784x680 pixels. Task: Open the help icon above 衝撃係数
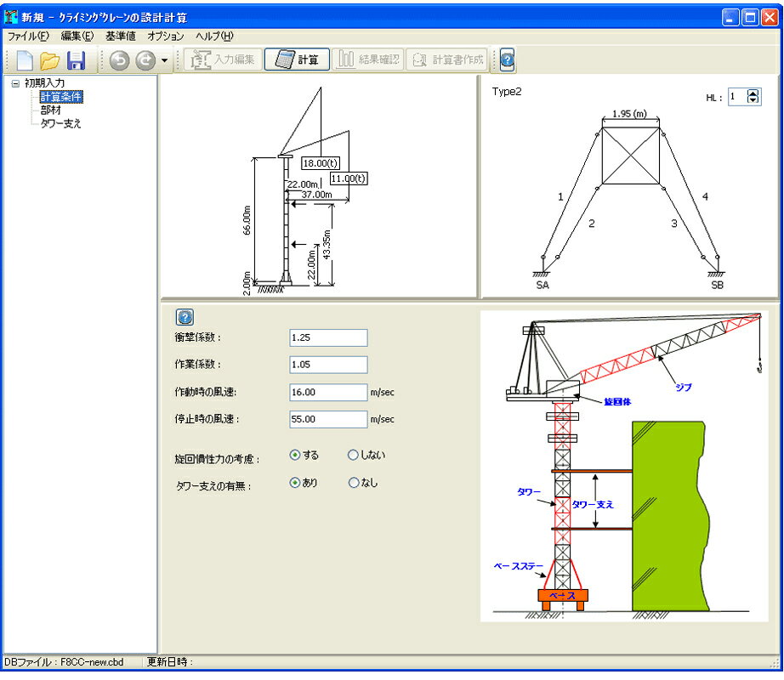coord(185,317)
